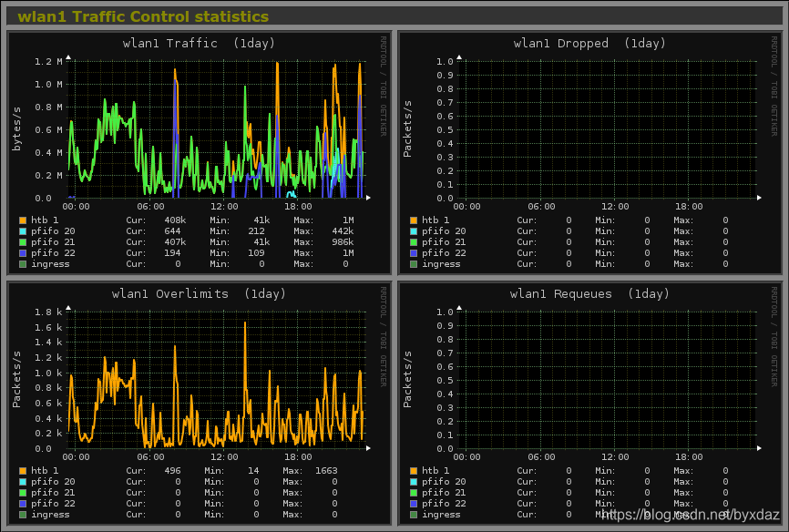The width and height of the screenshot is (789, 532).
Task: Click the 'wlan1 Traffic Control statistics' header
Action: (143, 16)
